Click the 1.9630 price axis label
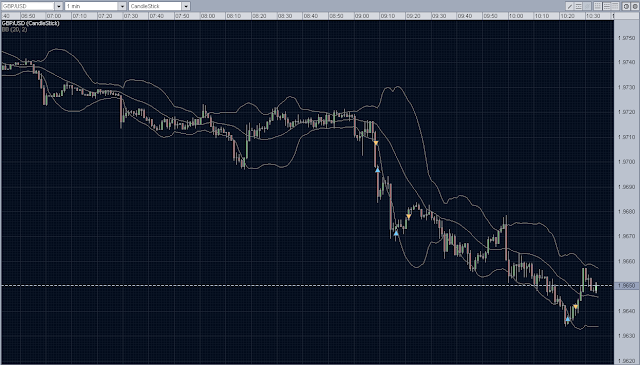The width and height of the screenshot is (640, 365). tap(627, 336)
